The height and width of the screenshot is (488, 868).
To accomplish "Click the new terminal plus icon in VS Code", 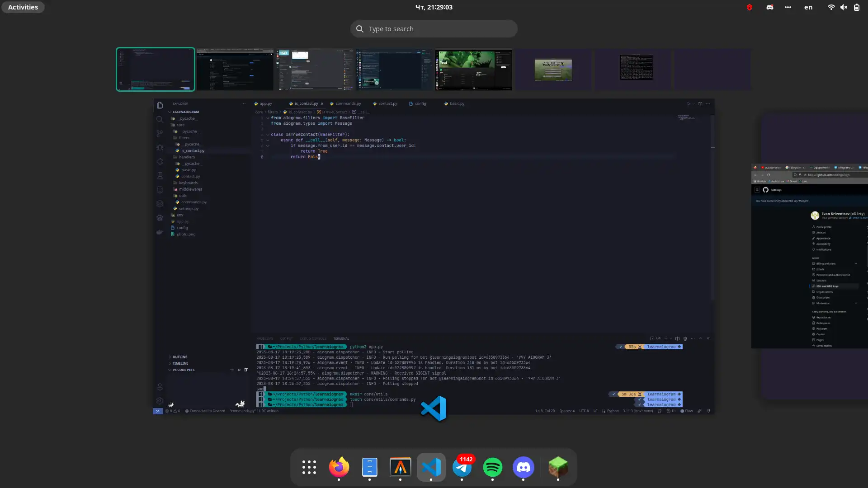I will click(x=665, y=338).
